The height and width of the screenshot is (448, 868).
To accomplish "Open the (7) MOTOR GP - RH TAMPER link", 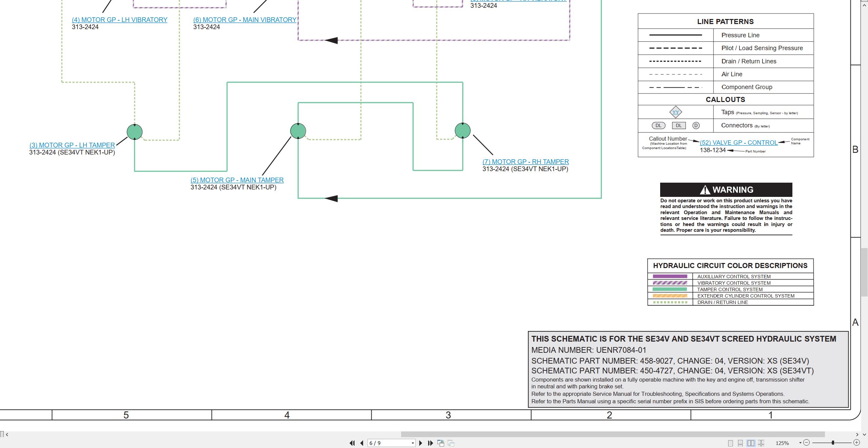I will pos(526,162).
